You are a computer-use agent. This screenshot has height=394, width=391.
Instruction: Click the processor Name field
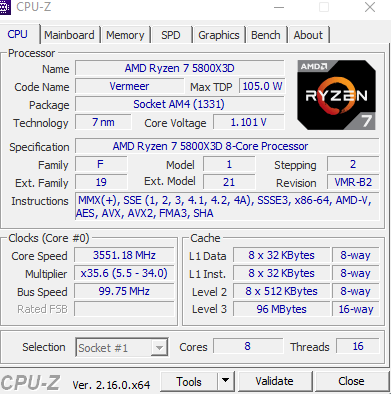click(x=180, y=68)
